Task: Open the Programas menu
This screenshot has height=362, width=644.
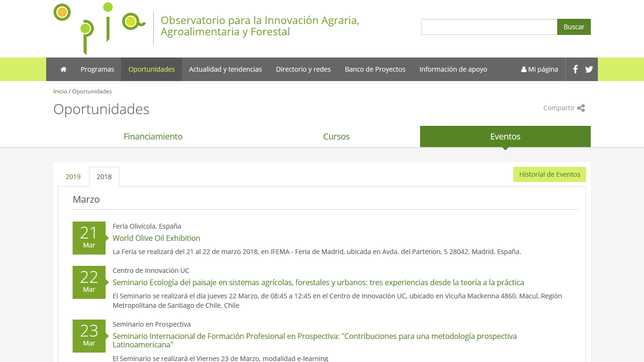Action: tap(97, 69)
